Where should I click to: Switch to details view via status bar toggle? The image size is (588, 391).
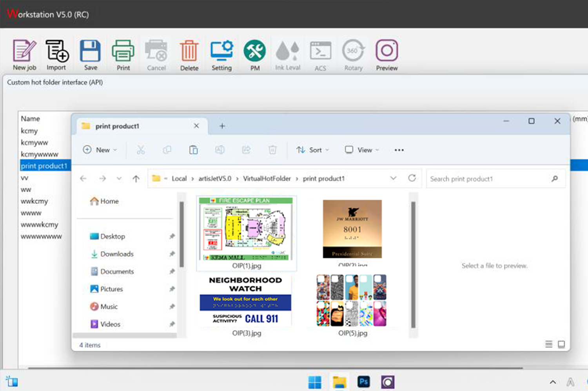(548, 344)
